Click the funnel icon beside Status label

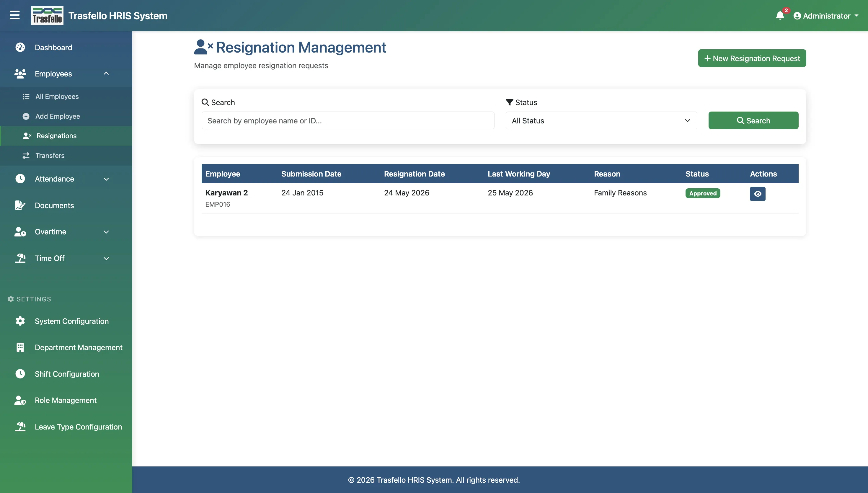pyautogui.click(x=509, y=102)
